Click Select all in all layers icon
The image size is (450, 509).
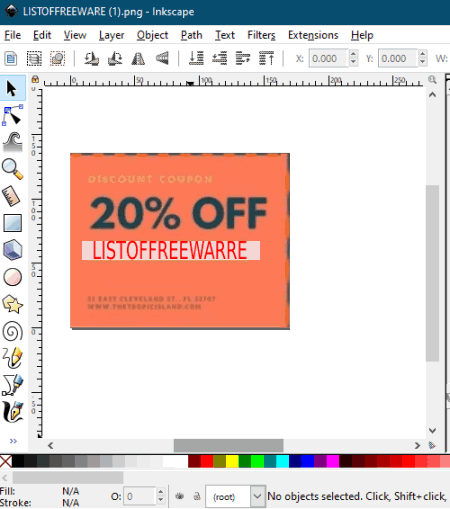pyautogui.click(x=34, y=59)
